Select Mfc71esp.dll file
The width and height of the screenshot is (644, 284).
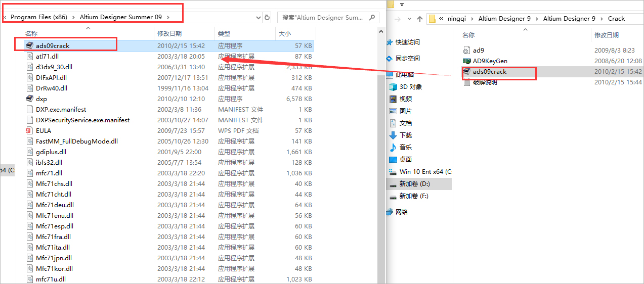click(54, 226)
